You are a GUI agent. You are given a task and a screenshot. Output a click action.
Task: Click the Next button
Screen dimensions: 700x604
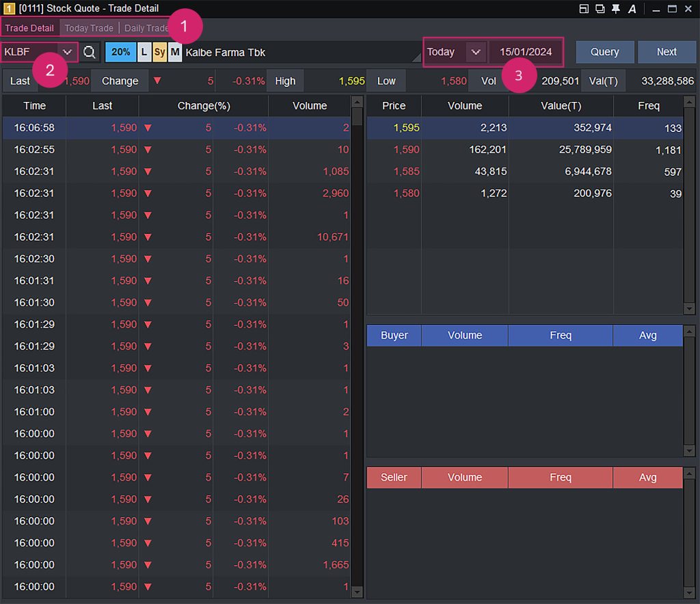pos(667,51)
